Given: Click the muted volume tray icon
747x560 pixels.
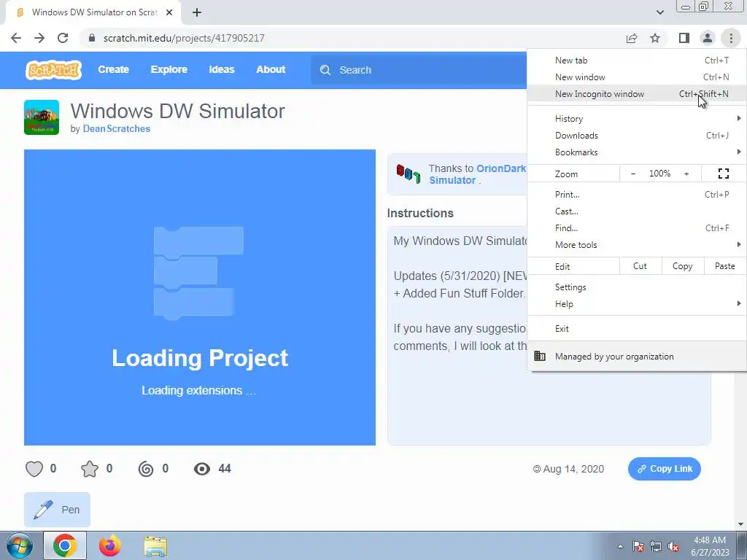Looking at the screenshot, I should (673, 547).
